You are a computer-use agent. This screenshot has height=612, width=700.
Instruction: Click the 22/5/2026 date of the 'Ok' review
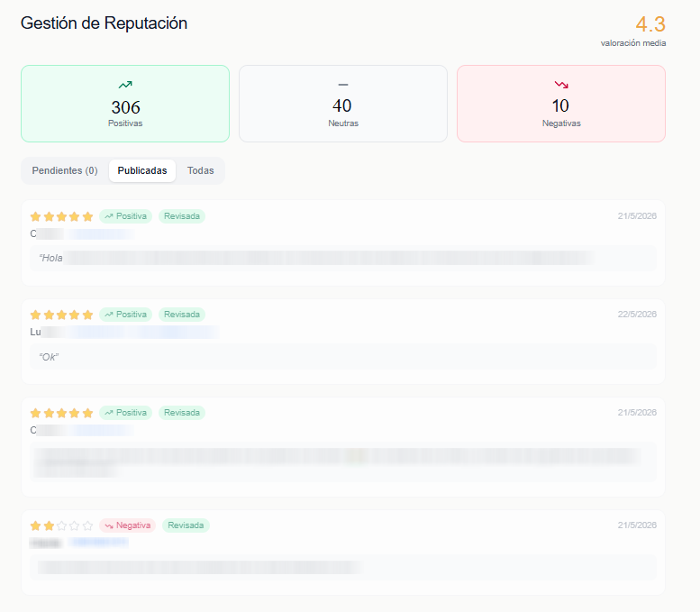pyautogui.click(x=637, y=314)
